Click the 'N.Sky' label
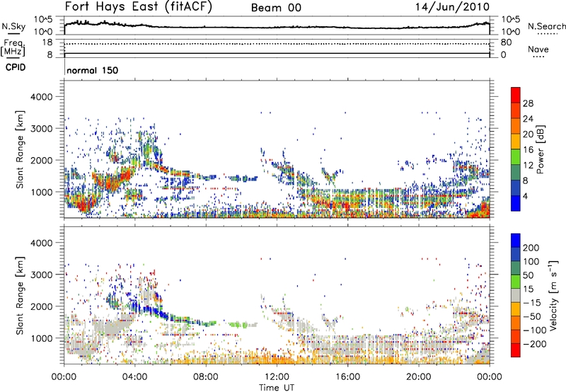566x392 pixels. [x=13, y=26]
